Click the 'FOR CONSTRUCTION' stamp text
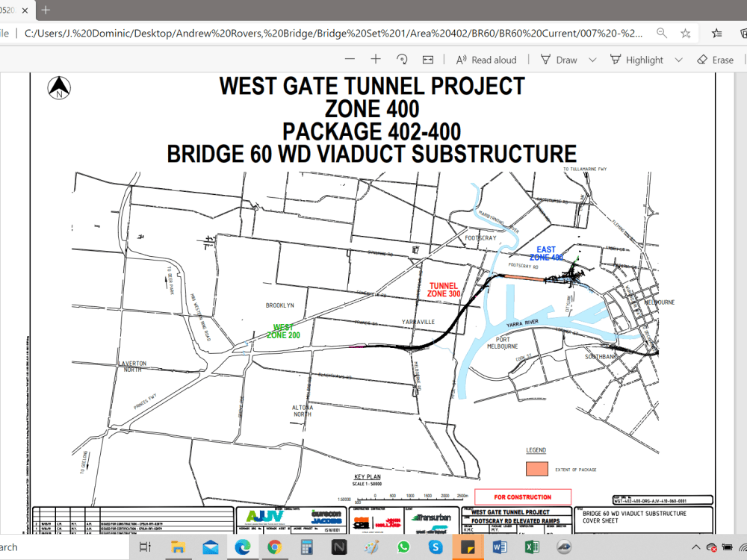747x560 pixels. click(x=522, y=497)
